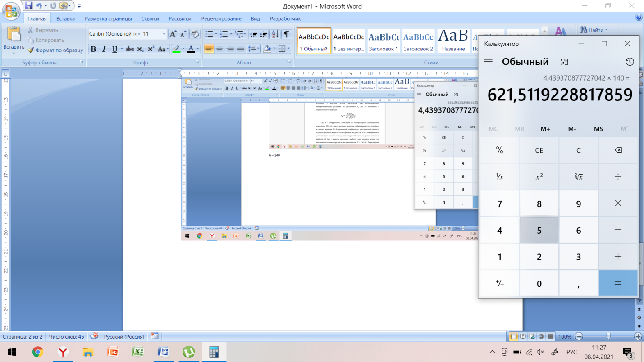Viewport: 644px width, 362px height.
Task: Click the Paste (Вставить) icon
Action: click(x=14, y=35)
